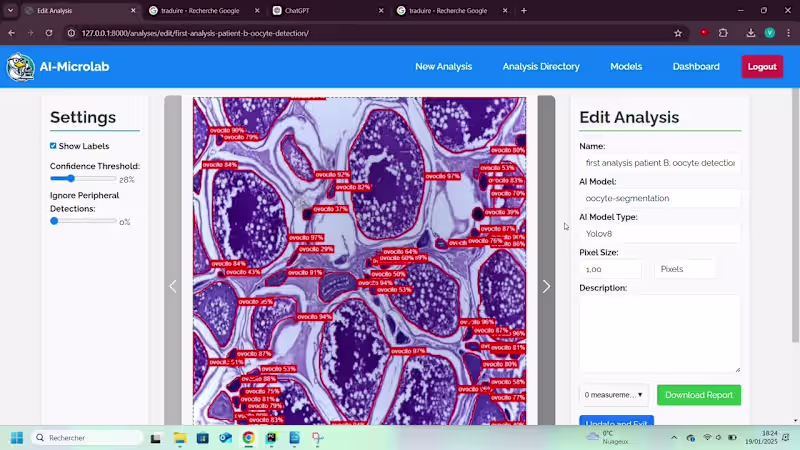Toggle the Show Labels checkbox
This screenshot has width=800, height=450.
tap(53, 146)
